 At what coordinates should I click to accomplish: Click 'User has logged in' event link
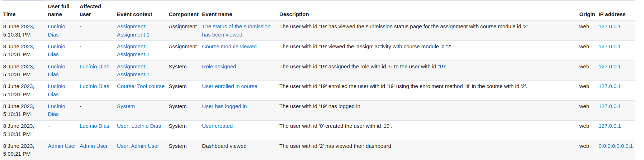[x=224, y=106]
